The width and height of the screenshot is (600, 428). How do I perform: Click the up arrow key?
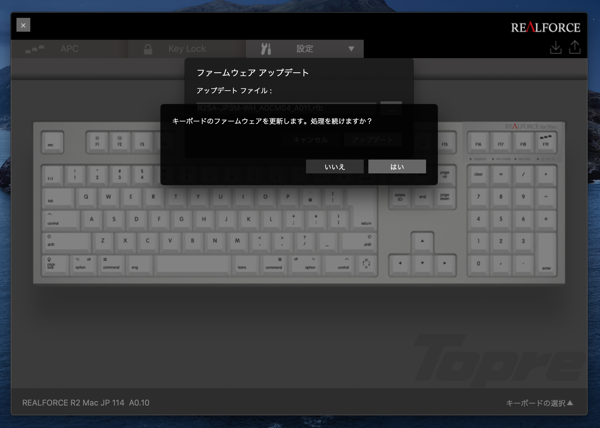(x=422, y=242)
